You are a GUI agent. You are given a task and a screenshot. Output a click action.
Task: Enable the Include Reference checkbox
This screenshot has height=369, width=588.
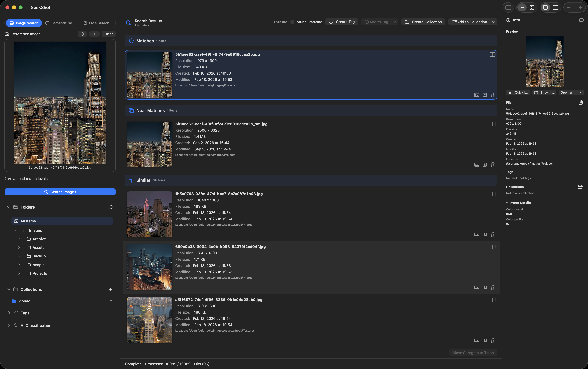tap(292, 22)
